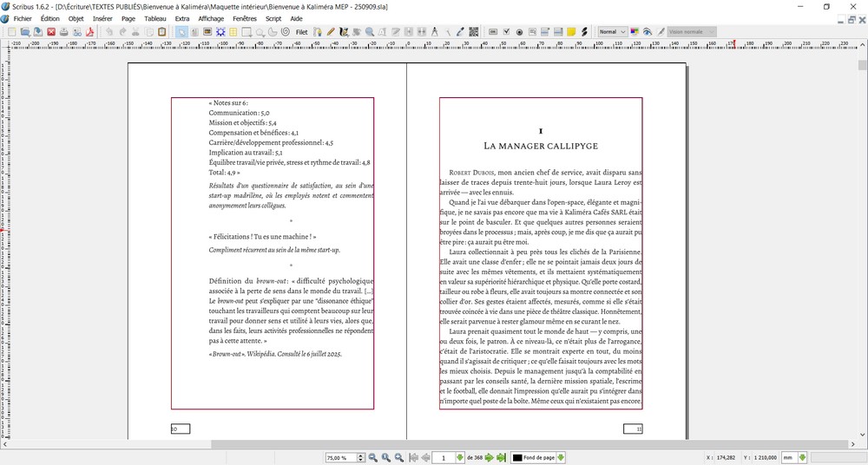868x465 pixels.
Task: Open the Aide menu
Action: [296, 18]
